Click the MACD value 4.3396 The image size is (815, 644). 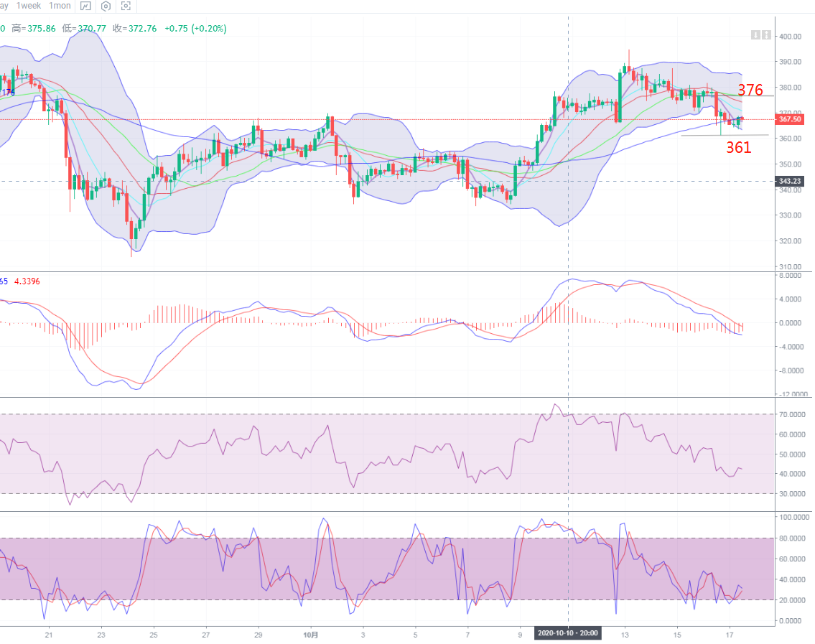pyautogui.click(x=27, y=281)
